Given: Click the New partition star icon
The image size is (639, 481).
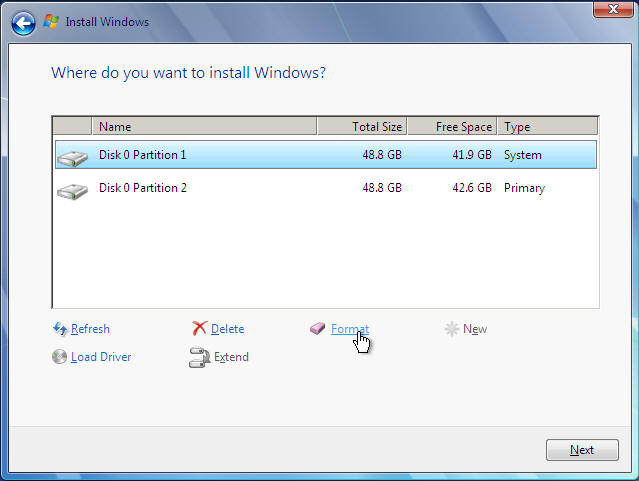Looking at the screenshot, I should point(452,329).
